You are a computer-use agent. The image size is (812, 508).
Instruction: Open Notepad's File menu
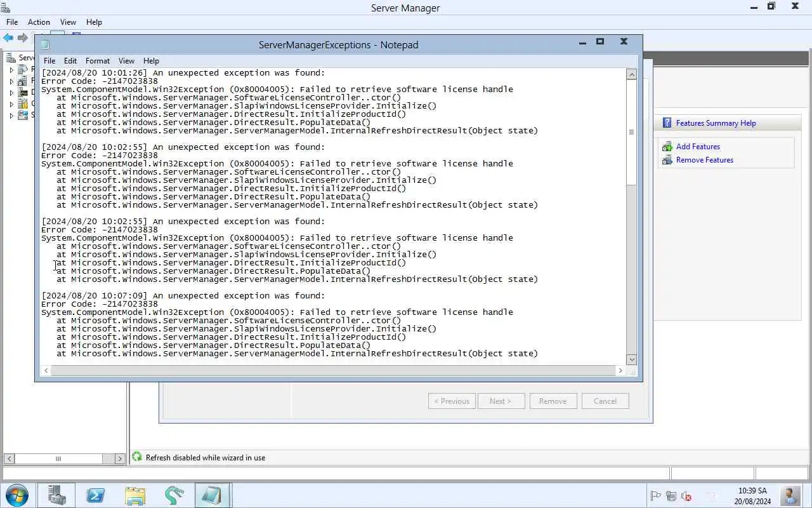pyautogui.click(x=49, y=61)
